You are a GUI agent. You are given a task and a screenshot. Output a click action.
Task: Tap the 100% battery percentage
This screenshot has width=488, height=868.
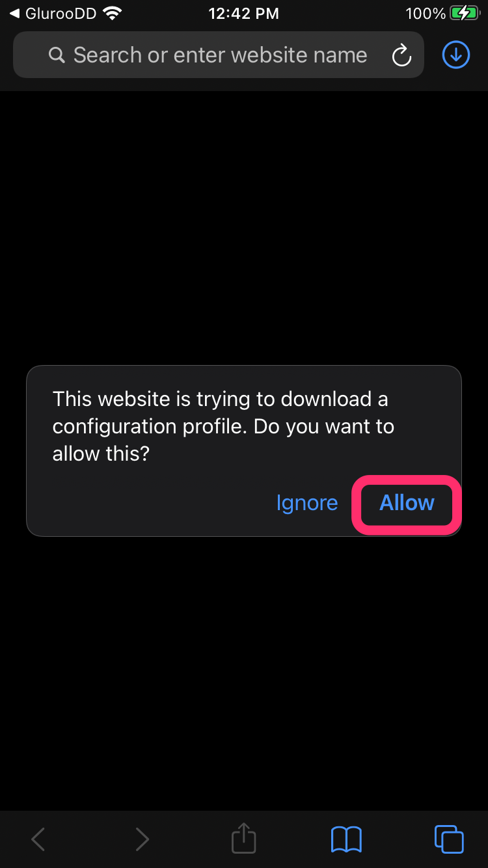425,13
